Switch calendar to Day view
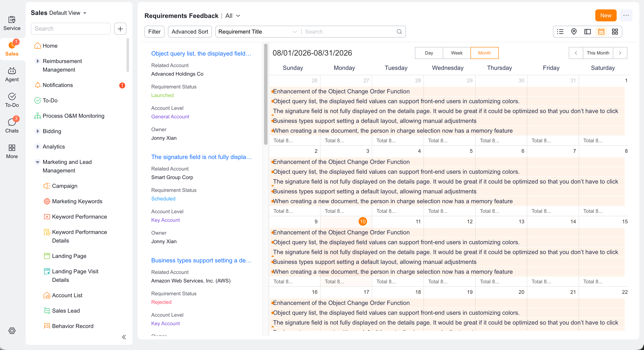The width and height of the screenshot is (644, 350). 429,53
